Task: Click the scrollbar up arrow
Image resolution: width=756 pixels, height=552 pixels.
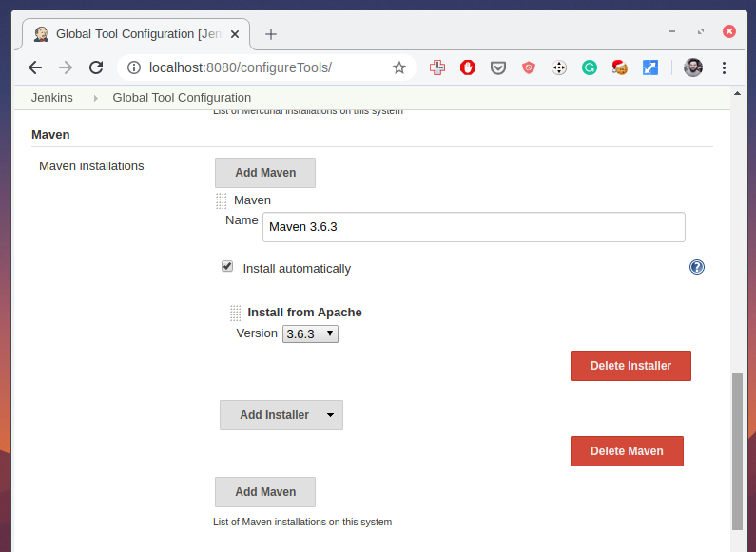Action: click(737, 93)
